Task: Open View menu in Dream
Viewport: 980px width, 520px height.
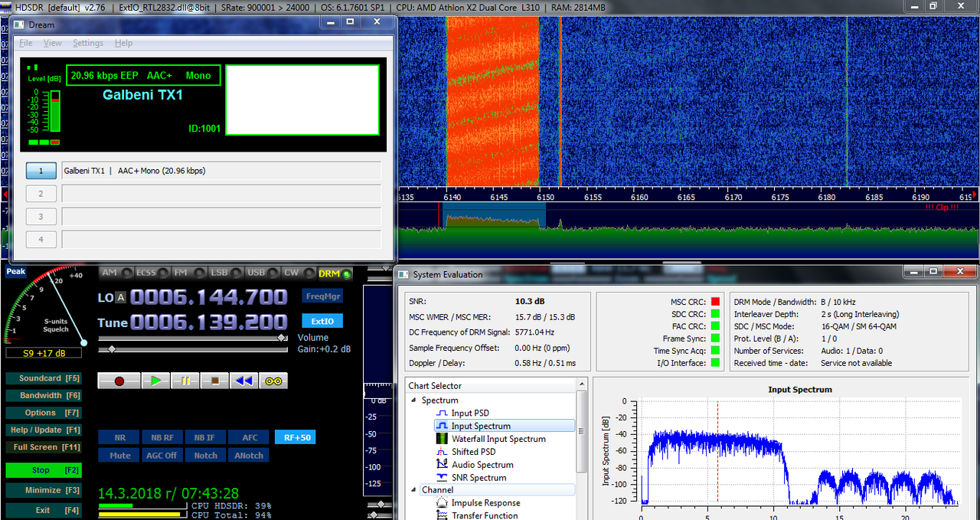Action: click(x=53, y=43)
